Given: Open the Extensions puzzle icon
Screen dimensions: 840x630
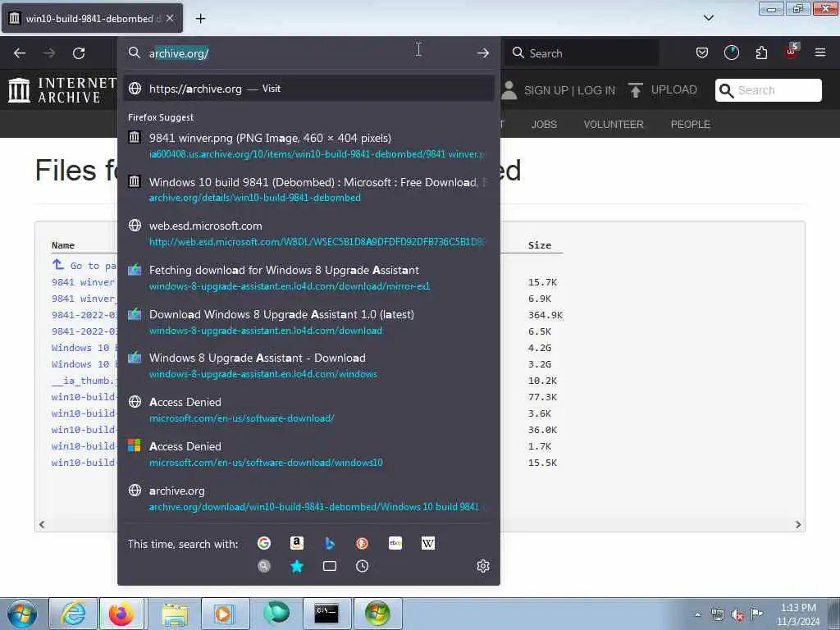Looking at the screenshot, I should (761, 53).
